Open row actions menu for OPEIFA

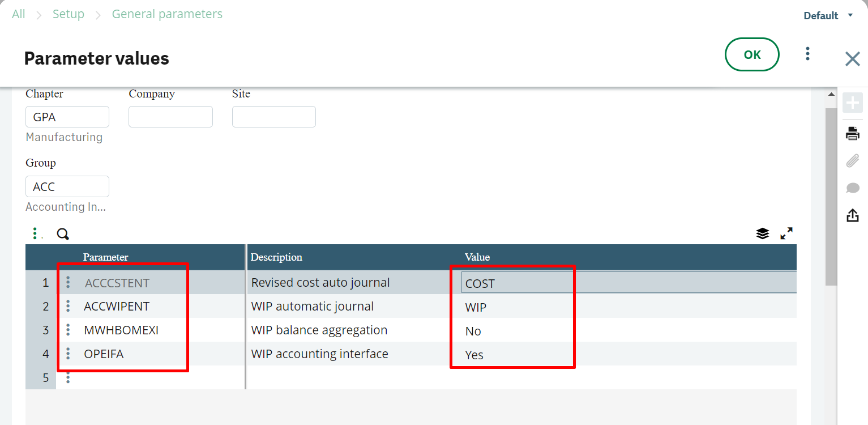click(68, 354)
